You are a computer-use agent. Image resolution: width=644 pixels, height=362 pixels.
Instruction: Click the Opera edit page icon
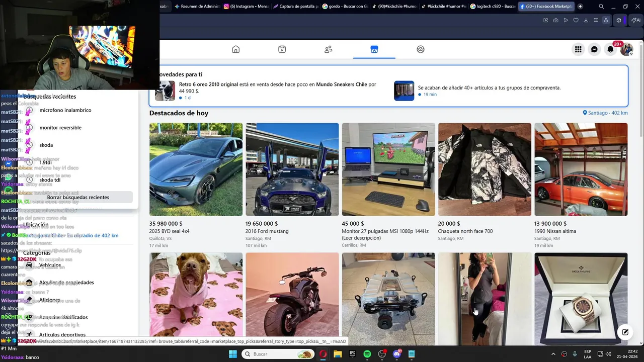click(545, 20)
